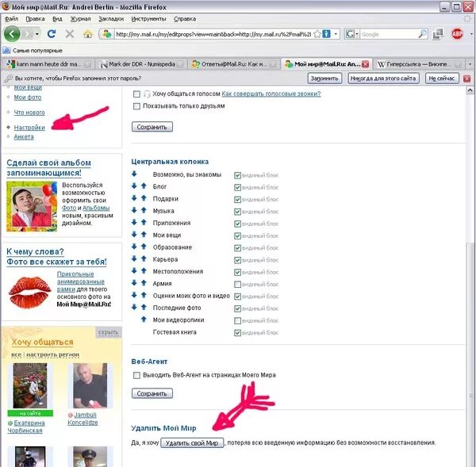This screenshot has height=467, width=476.
Task: Click the page vertical scrollbar up arrow
Action: tap(470, 90)
